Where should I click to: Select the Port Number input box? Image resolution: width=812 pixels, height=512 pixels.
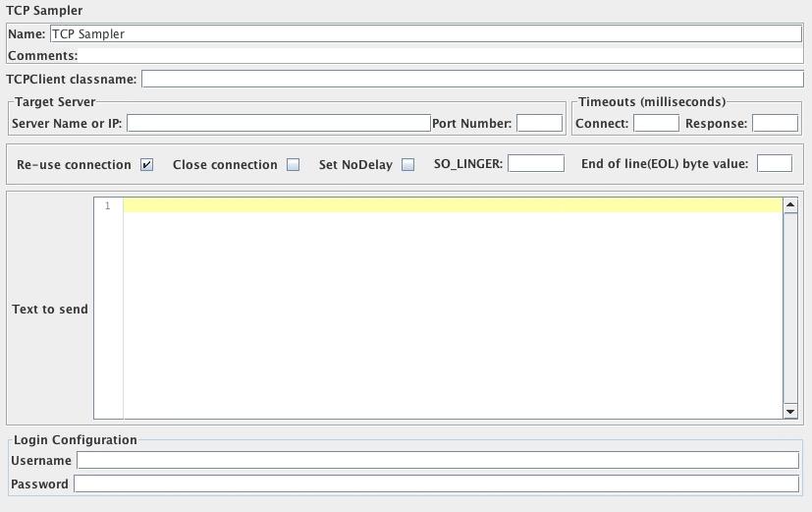539,124
